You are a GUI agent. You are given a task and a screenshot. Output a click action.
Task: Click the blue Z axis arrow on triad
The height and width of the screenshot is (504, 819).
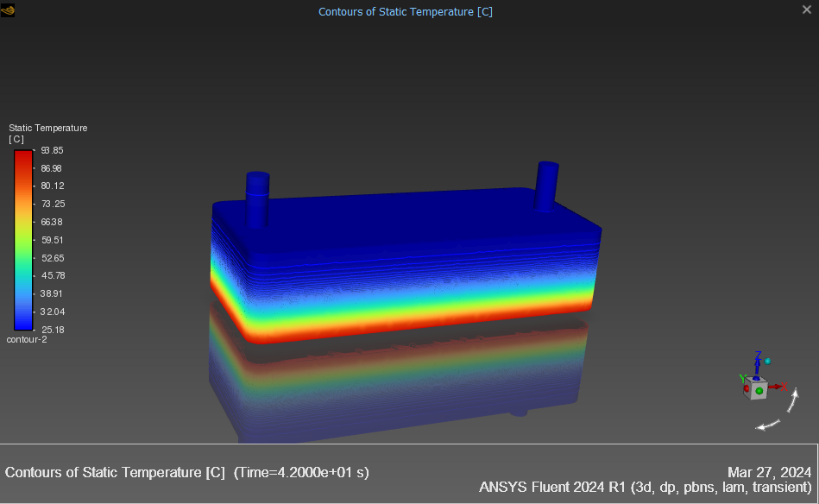click(x=757, y=366)
